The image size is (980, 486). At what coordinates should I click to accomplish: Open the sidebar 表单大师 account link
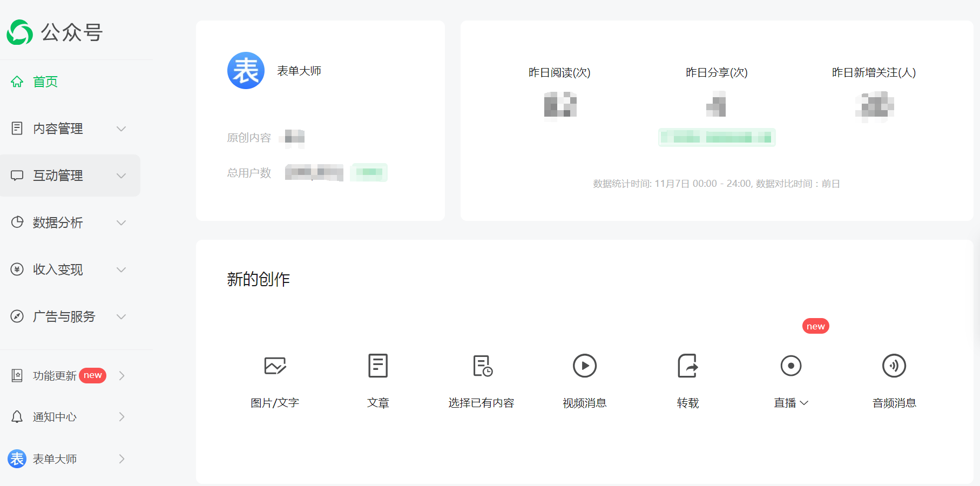(55, 459)
